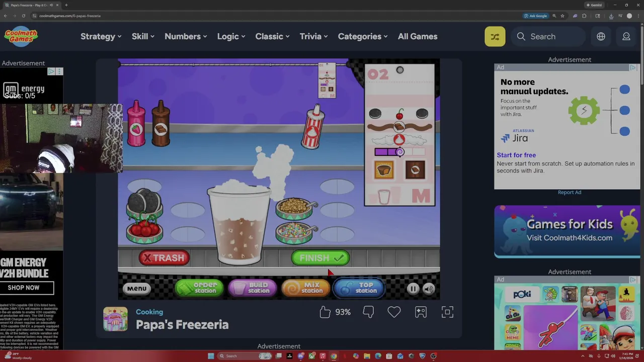Switch to the Order station
This screenshot has height=362, width=644.
click(x=199, y=288)
